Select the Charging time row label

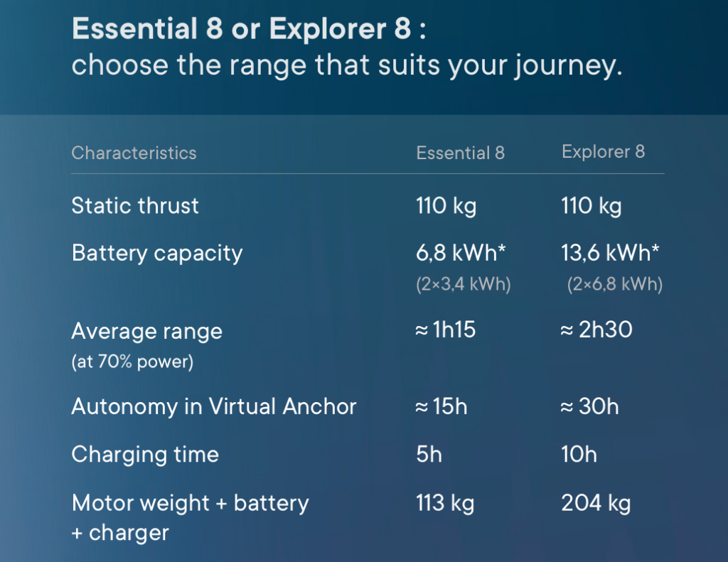[x=145, y=455]
